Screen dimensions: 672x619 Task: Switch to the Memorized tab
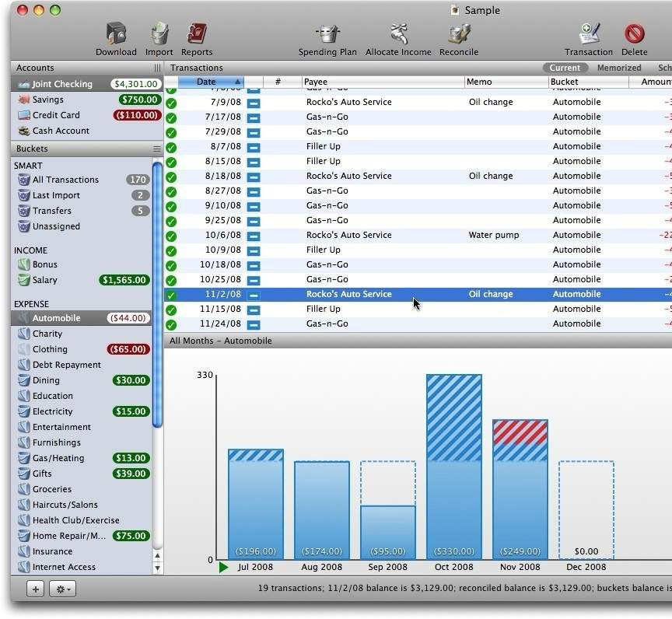pyautogui.click(x=619, y=68)
